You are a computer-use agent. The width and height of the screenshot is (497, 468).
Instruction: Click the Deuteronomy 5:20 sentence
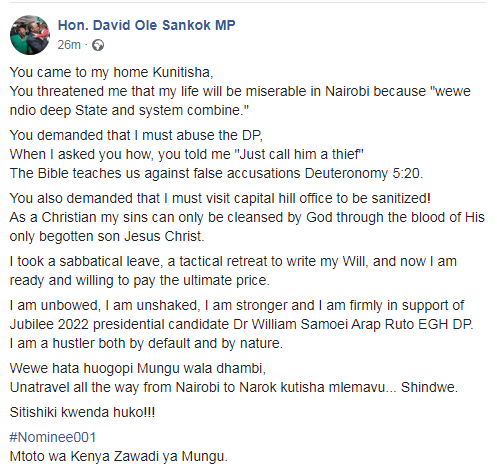(216, 173)
